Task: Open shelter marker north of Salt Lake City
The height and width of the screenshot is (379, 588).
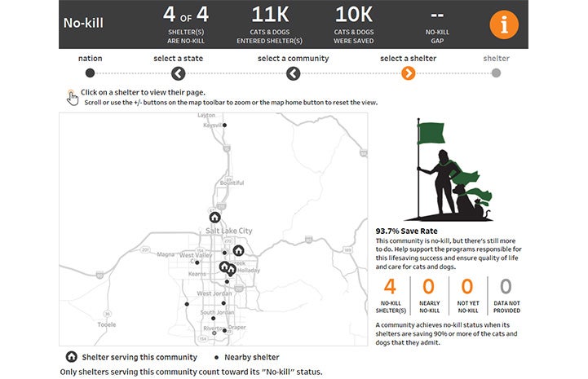Action: [214, 218]
